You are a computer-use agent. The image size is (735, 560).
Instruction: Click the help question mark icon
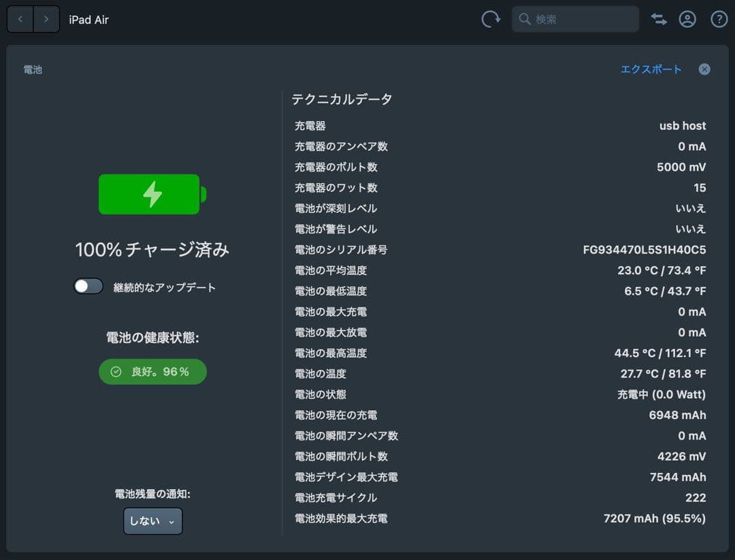(719, 19)
